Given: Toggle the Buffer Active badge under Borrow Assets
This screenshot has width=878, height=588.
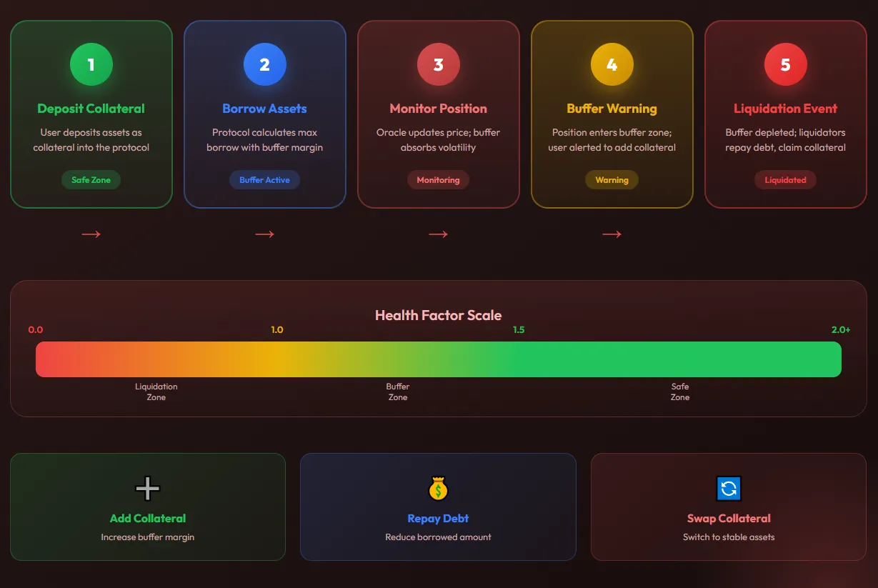Looking at the screenshot, I should (x=264, y=179).
